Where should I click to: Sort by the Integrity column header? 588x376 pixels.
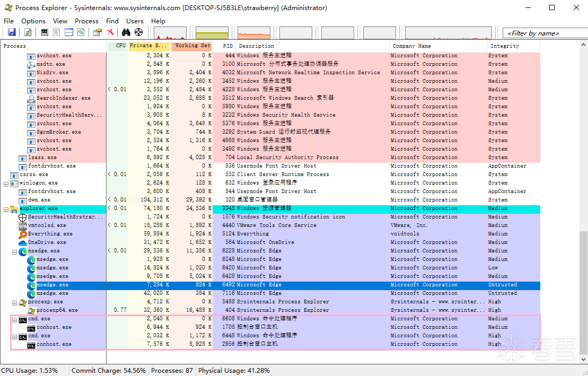[x=513, y=46]
